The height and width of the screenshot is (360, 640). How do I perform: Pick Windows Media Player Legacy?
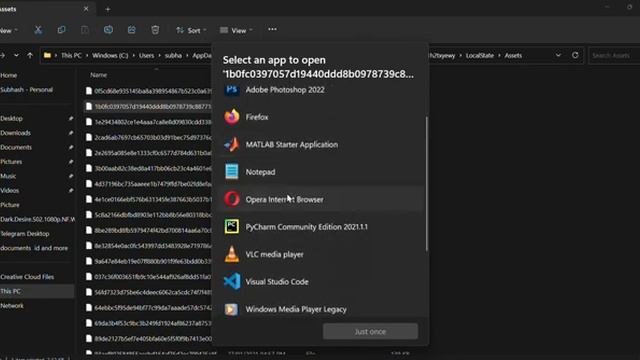tap(320, 309)
